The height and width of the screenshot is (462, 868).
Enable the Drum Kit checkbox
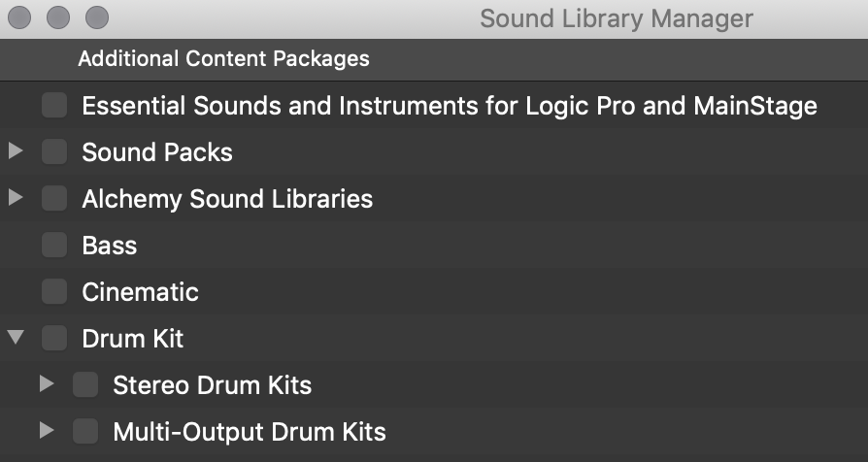pos(54,339)
